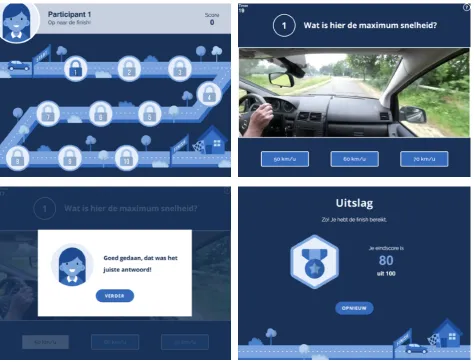Click the timer value on the question screen
474x362 pixels.
[242, 11]
